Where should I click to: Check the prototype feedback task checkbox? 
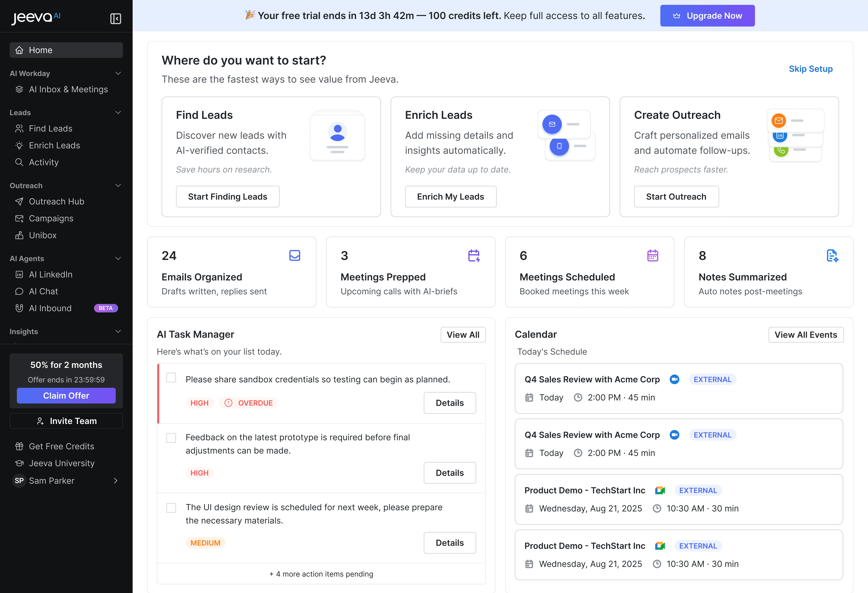(x=171, y=438)
